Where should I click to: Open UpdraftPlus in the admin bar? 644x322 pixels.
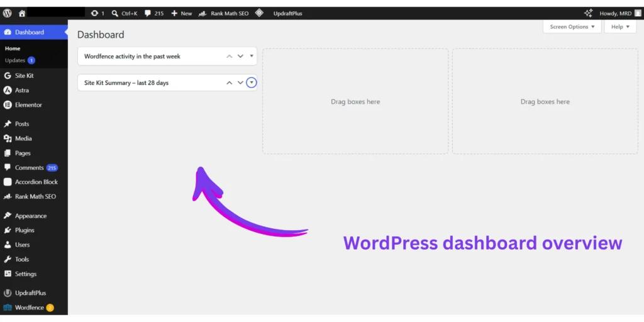point(287,13)
